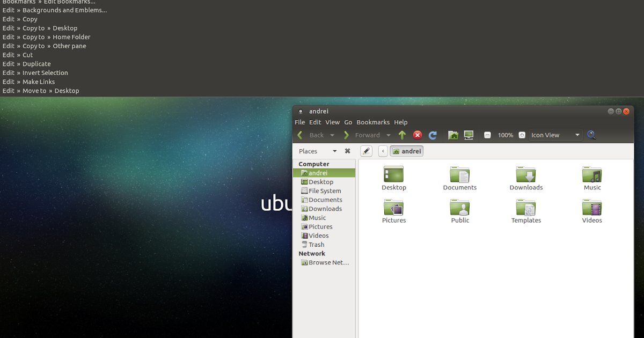This screenshot has width=644, height=338.
Task: Start a search with the magnifier icon
Action: point(591,135)
